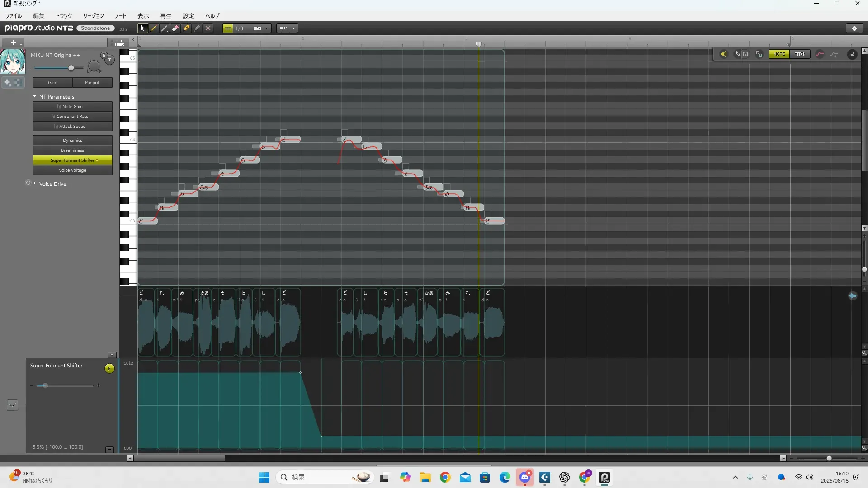This screenshot has height=488, width=868.
Task: Open settings gear at top right
Action: (x=854, y=28)
